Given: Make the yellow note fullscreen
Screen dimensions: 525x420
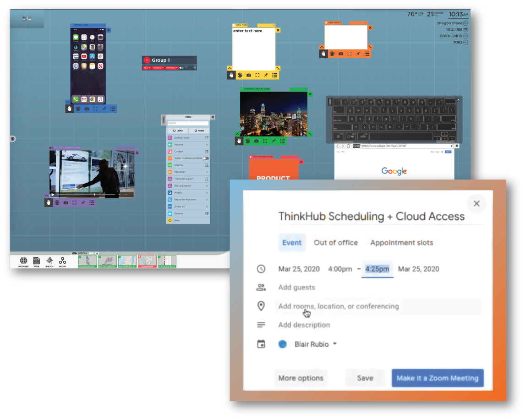Looking at the screenshot, I should [257, 75].
